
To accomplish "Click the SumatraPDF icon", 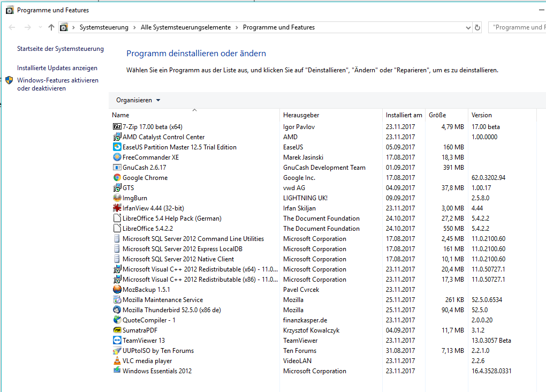I will [x=117, y=330].
